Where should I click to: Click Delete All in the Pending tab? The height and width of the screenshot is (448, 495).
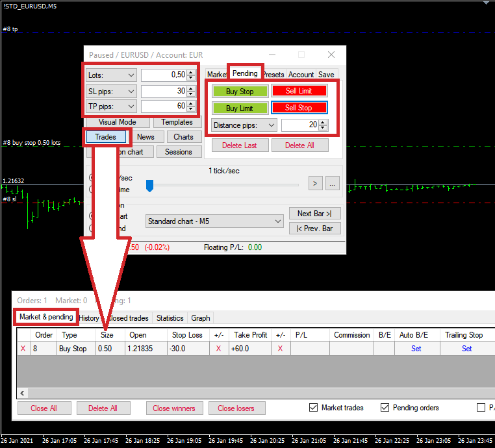coord(299,145)
